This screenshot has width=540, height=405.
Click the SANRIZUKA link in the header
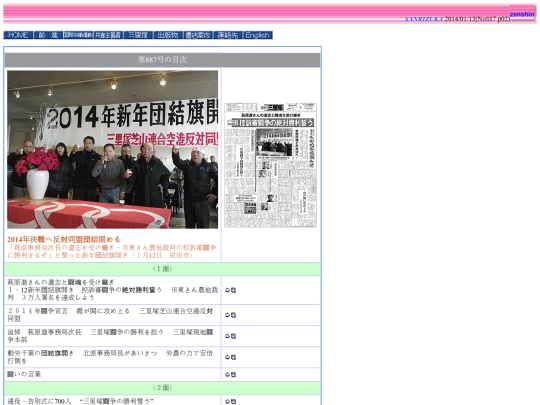(424, 19)
